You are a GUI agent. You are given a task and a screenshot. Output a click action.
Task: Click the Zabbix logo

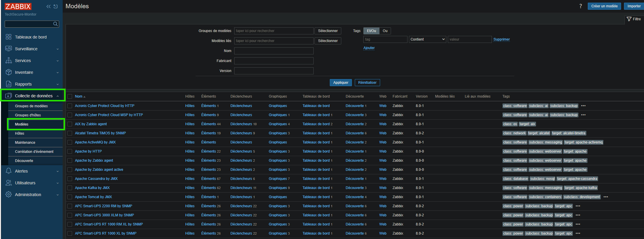pyautogui.click(x=18, y=6)
